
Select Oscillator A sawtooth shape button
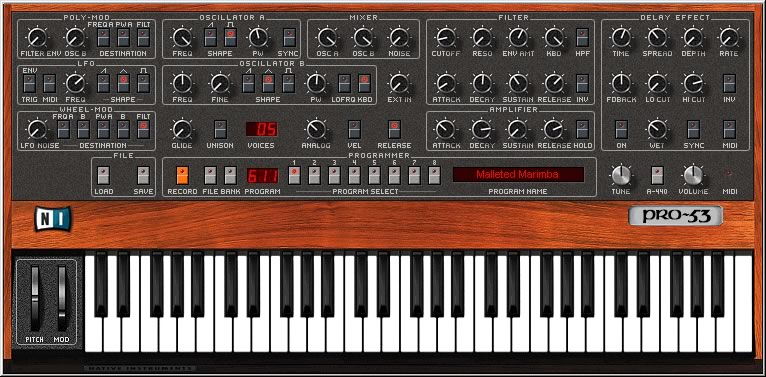210,37
